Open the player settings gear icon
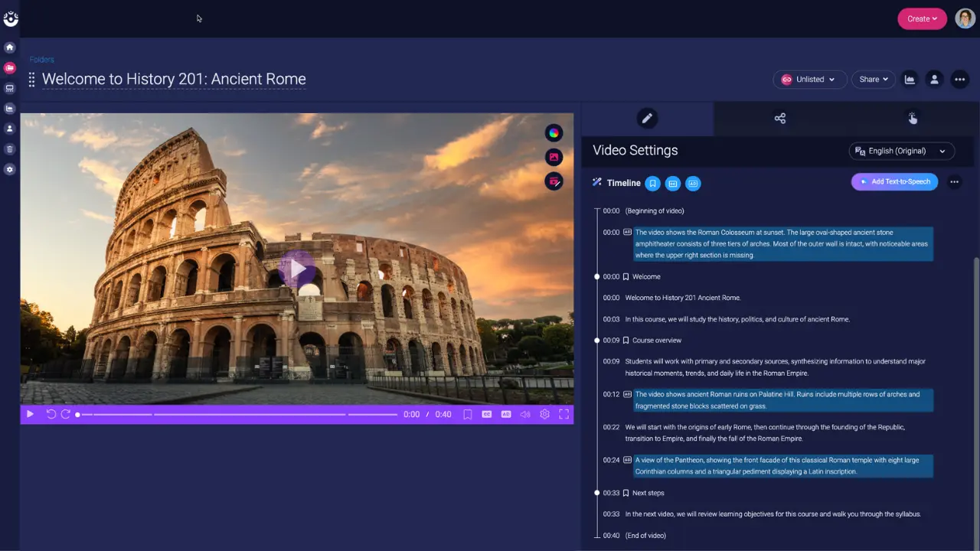Image resolution: width=980 pixels, height=551 pixels. 544,414
